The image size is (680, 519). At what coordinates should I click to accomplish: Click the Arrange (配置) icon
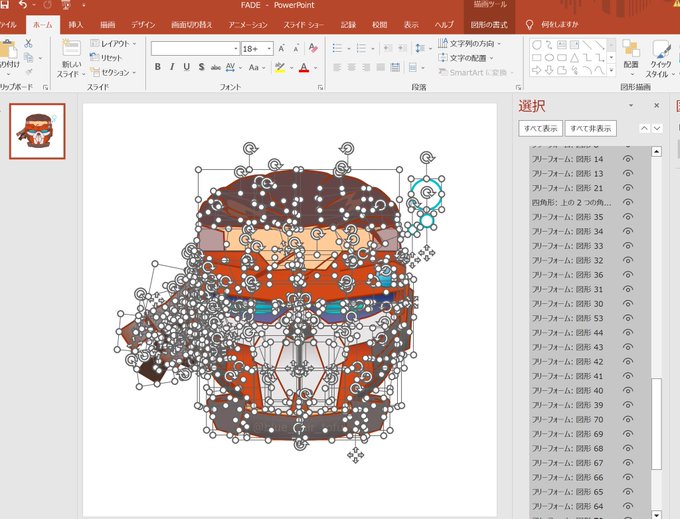click(x=631, y=49)
